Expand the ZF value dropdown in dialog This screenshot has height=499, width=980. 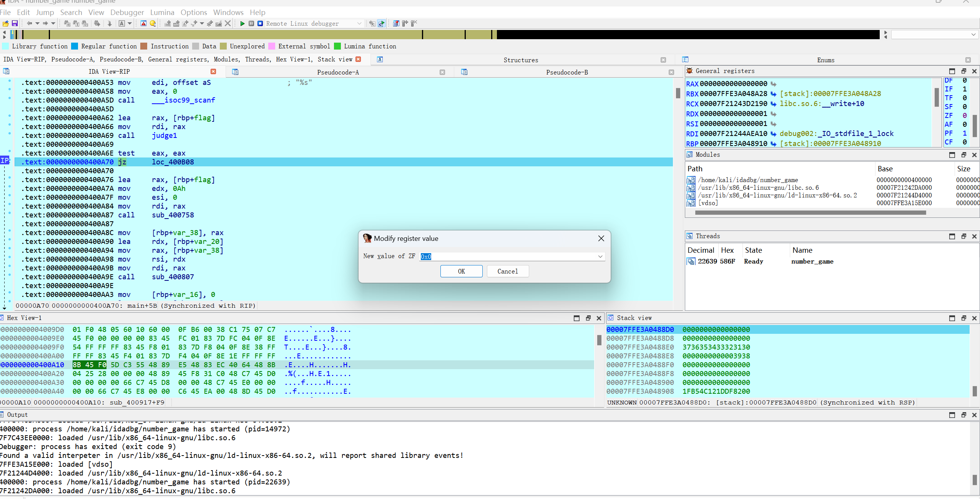600,256
